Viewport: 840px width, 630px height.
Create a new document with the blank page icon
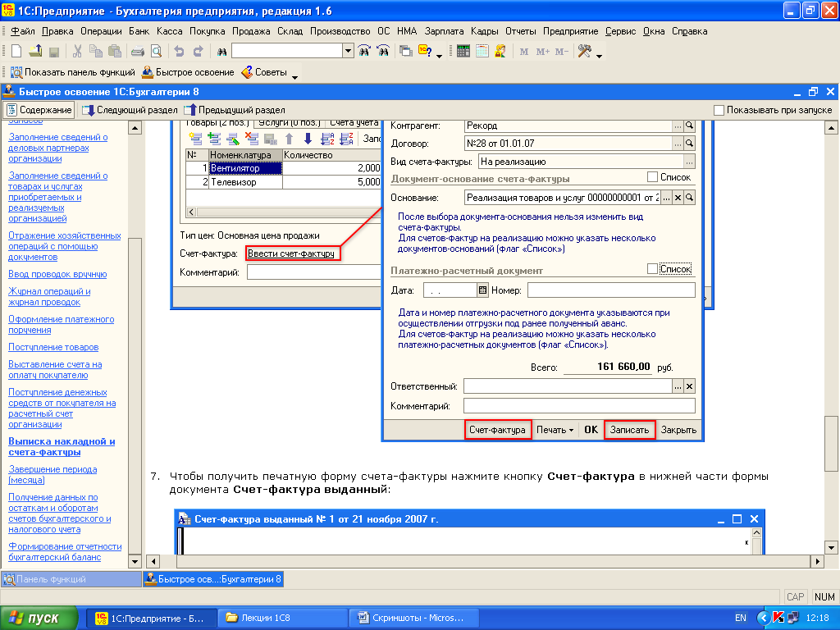16,52
